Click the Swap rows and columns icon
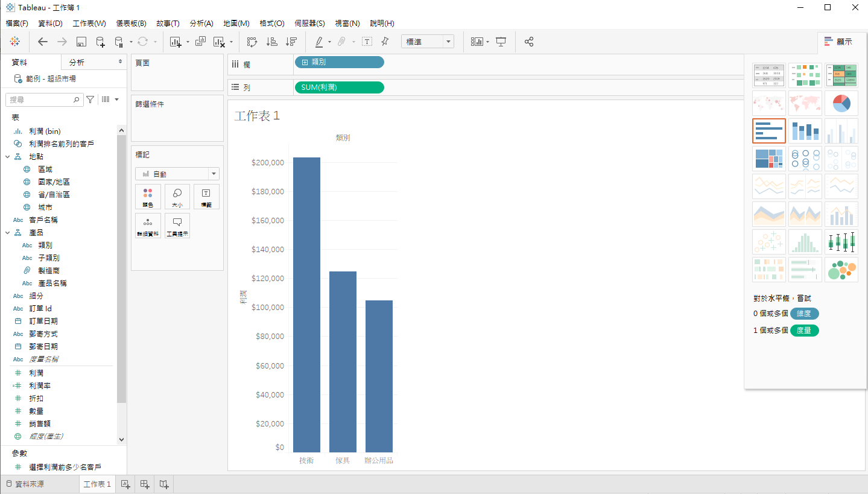The height and width of the screenshot is (494, 868). click(x=252, y=42)
